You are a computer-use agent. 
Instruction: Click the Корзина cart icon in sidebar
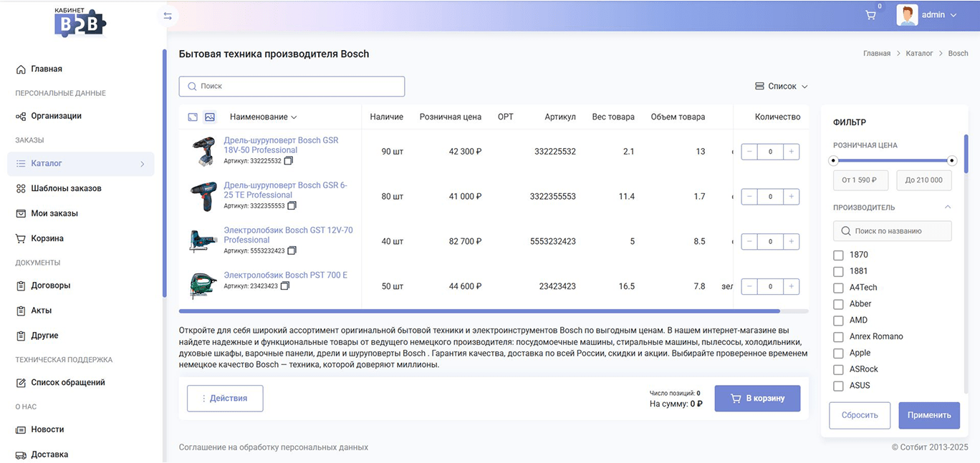coord(21,238)
